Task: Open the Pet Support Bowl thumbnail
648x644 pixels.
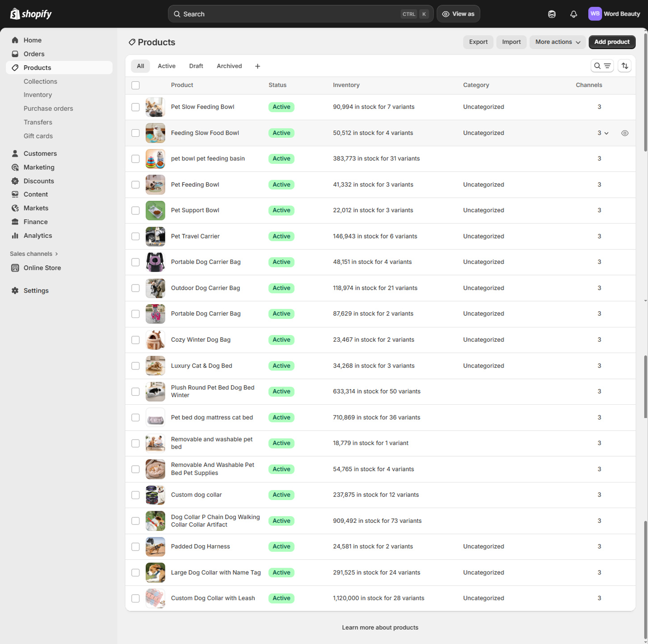Action: (x=156, y=211)
